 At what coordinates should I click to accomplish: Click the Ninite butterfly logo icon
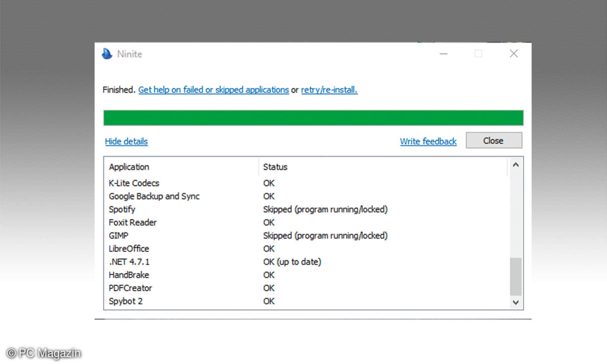(107, 54)
